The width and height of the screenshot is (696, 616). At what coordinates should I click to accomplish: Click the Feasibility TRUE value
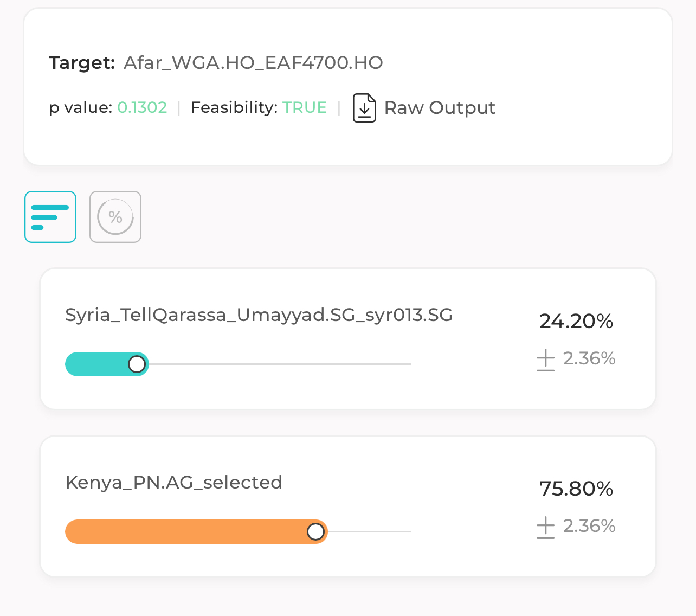[x=305, y=107]
